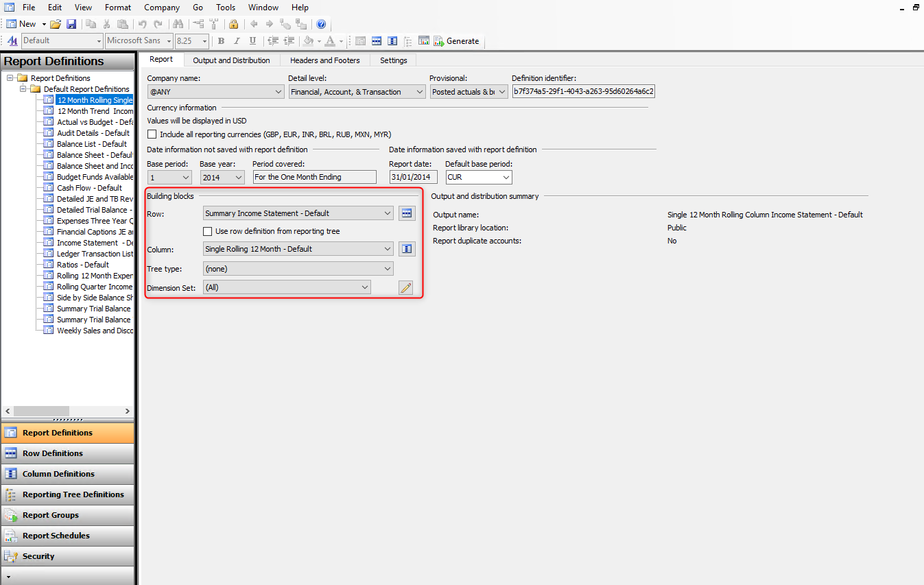Viewport: 924px width, 585px height.
Task: Click the pencil icon beside Dimension Set
Action: [x=406, y=288]
